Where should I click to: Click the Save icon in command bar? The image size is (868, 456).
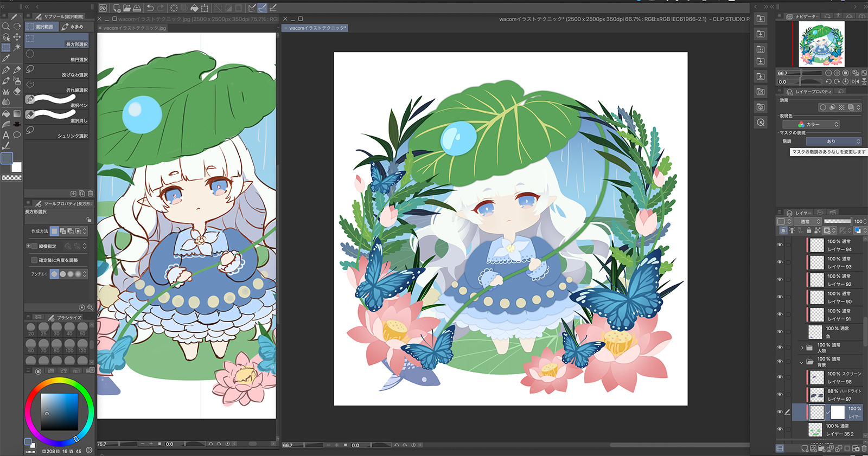[x=137, y=8]
